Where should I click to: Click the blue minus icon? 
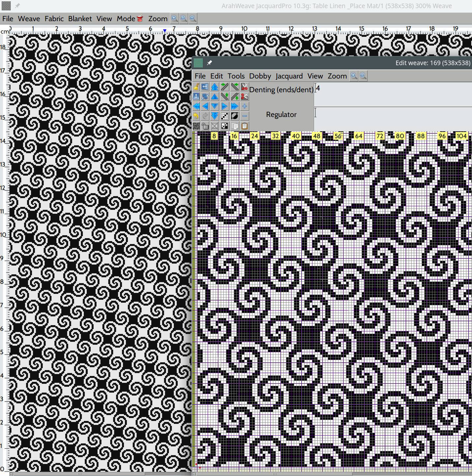click(x=244, y=116)
